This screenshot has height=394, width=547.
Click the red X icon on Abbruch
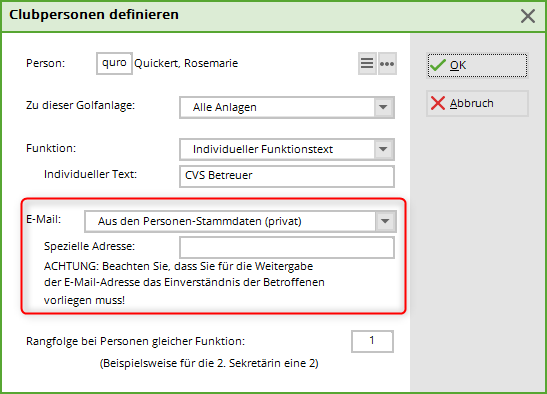[x=438, y=103]
